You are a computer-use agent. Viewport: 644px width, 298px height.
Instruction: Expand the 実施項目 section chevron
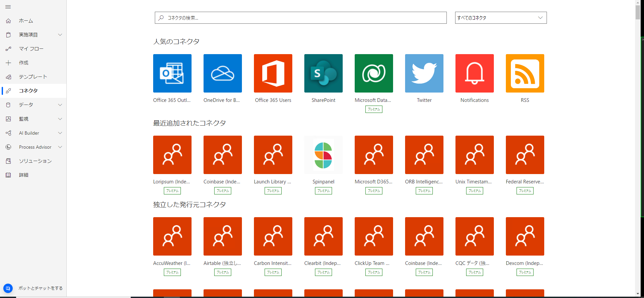(x=60, y=35)
